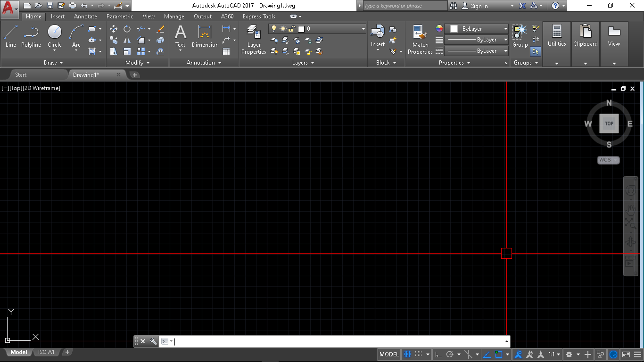The image size is (644, 362).
Task: Open the ByLayer object color dropdown
Action: coord(477,29)
